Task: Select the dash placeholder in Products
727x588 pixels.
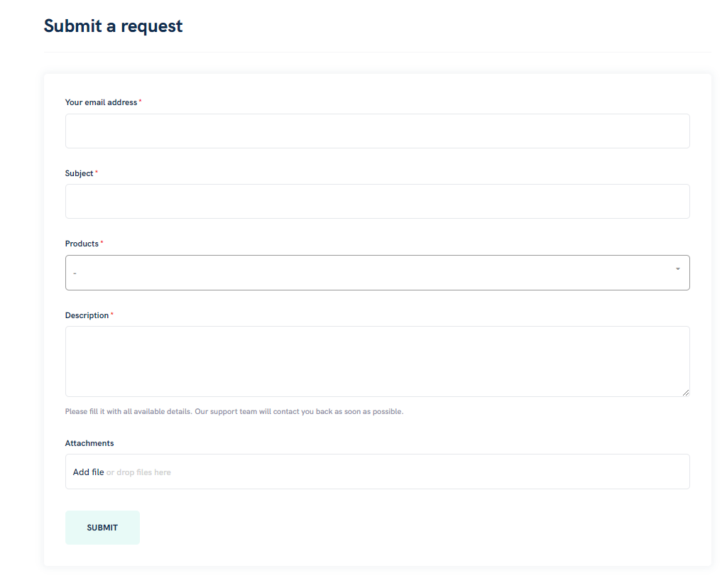Action: pos(75,273)
